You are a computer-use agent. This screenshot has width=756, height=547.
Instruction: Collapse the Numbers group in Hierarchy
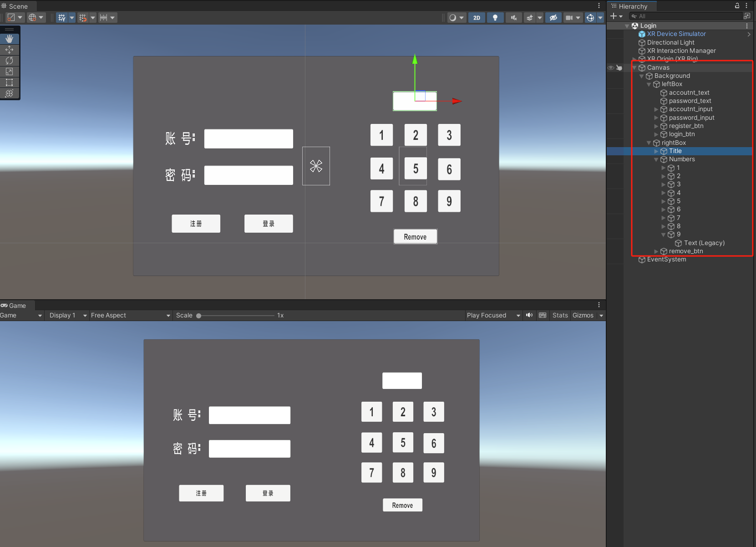click(655, 159)
